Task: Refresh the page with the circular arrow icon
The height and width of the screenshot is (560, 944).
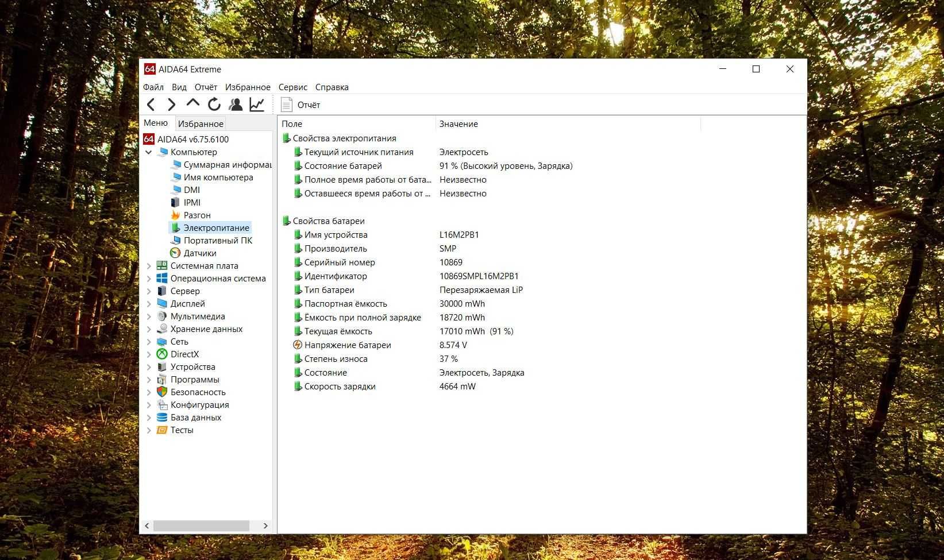Action: (214, 105)
